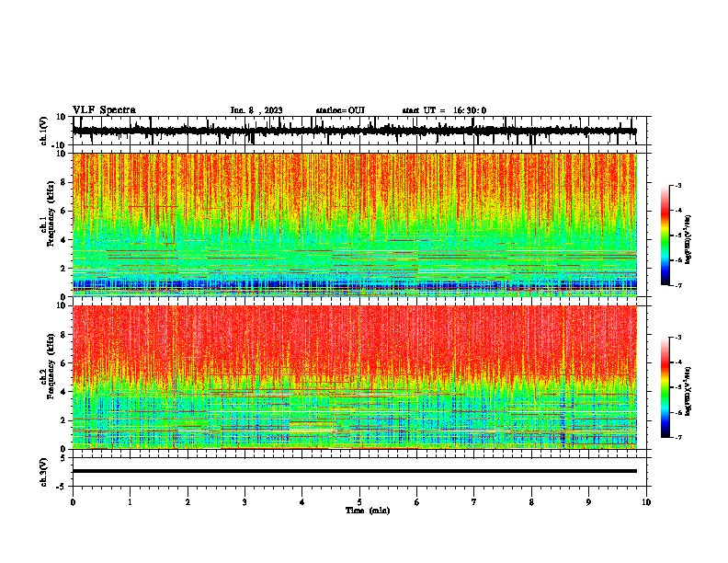Click the ch.1 colorbar log PSD label
Viewport: 728px width, 563px height.
tap(688, 240)
